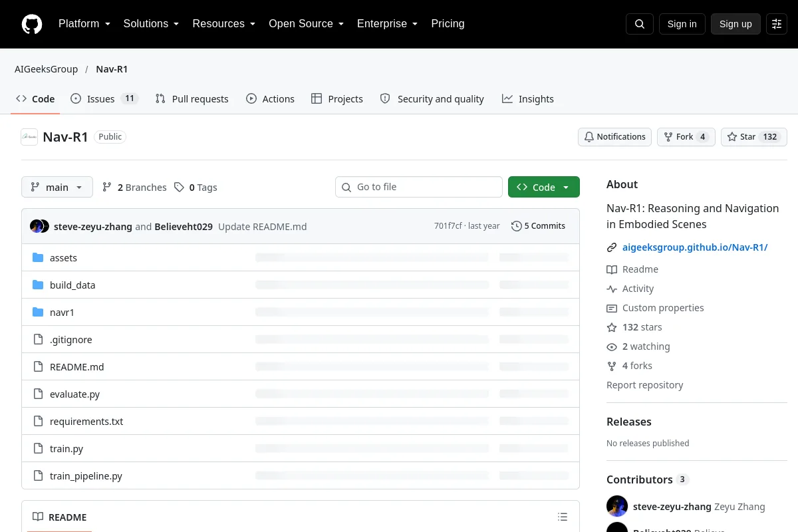Screen dimensions: 798x532
Task: Click the commit author avatars
Action: tap(40, 226)
